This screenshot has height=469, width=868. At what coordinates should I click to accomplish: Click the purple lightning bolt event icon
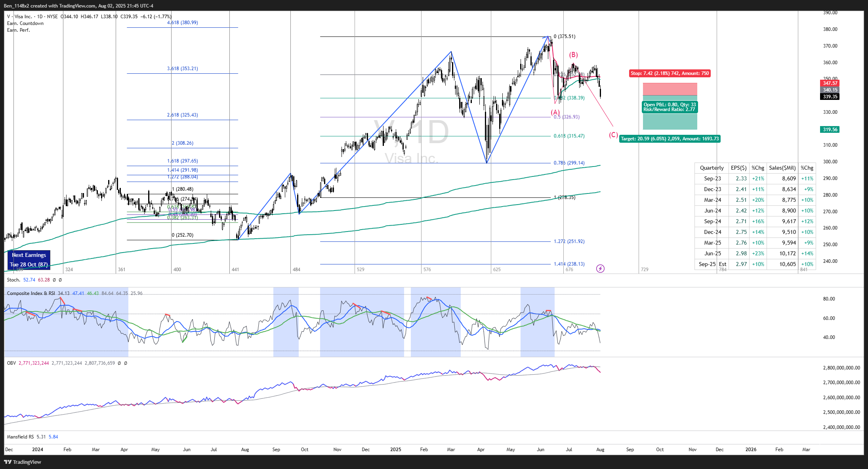click(600, 269)
